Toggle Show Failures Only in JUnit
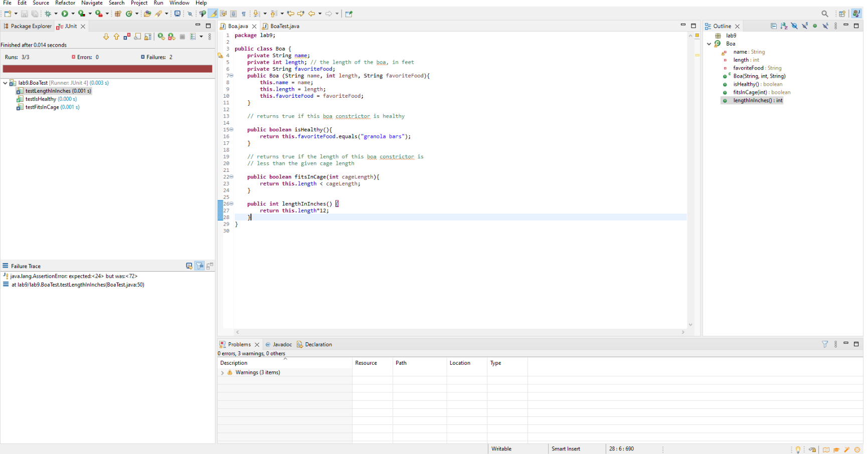This screenshot has width=868, height=454. (x=127, y=37)
